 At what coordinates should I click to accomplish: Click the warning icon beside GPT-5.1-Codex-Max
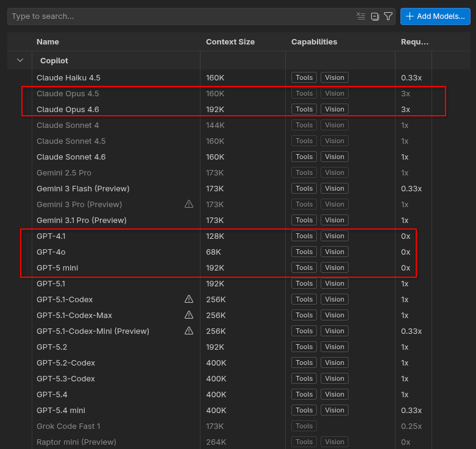click(189, 315)
